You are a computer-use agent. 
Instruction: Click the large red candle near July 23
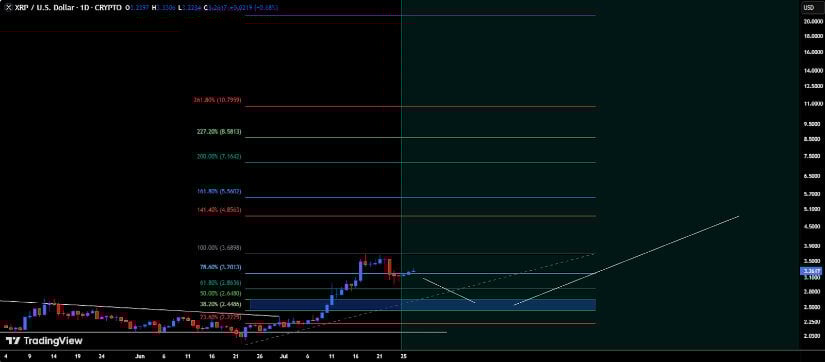(390, 267)
